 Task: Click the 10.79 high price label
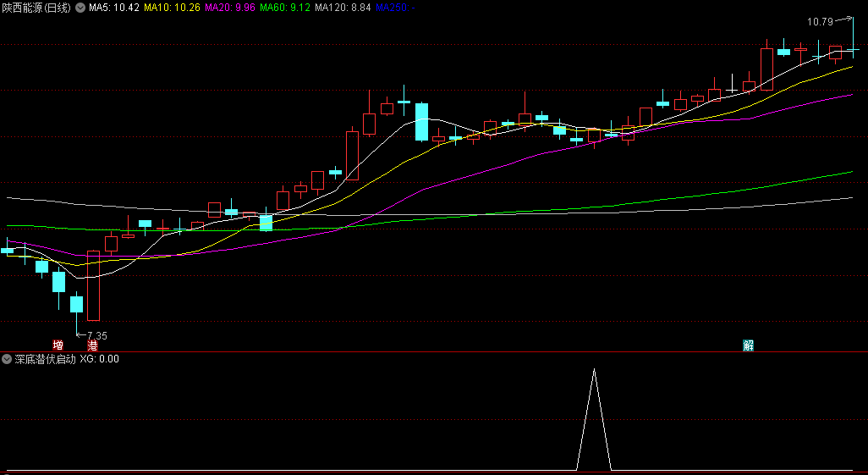820,22
